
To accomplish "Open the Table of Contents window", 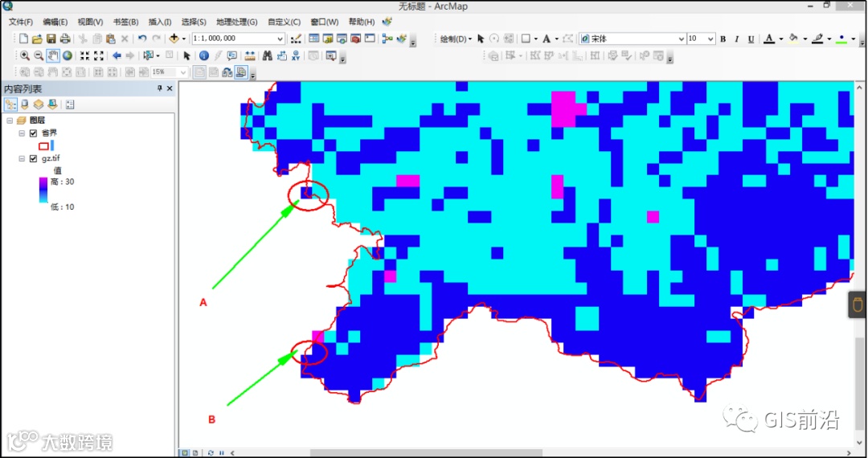I will [x=314, y=39].
